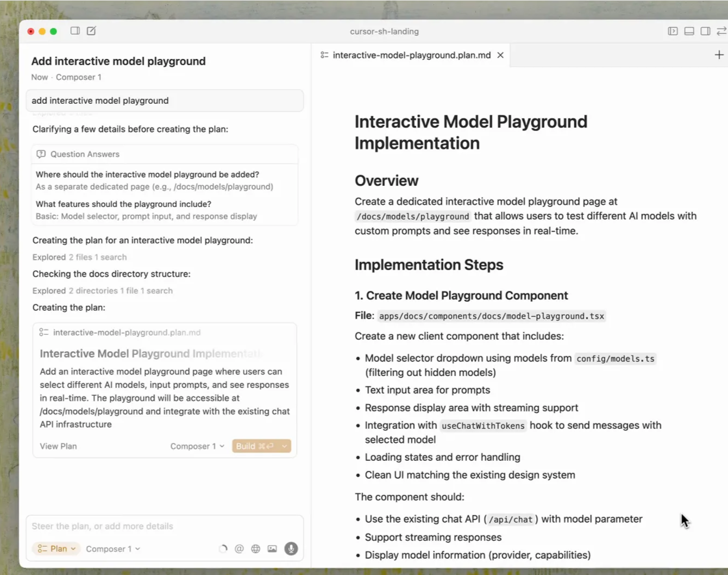Click the document heading 'Interactive Model Playground Implementation'
The image size is (728, 575).
pyautogui.click(x=471, y=132)
